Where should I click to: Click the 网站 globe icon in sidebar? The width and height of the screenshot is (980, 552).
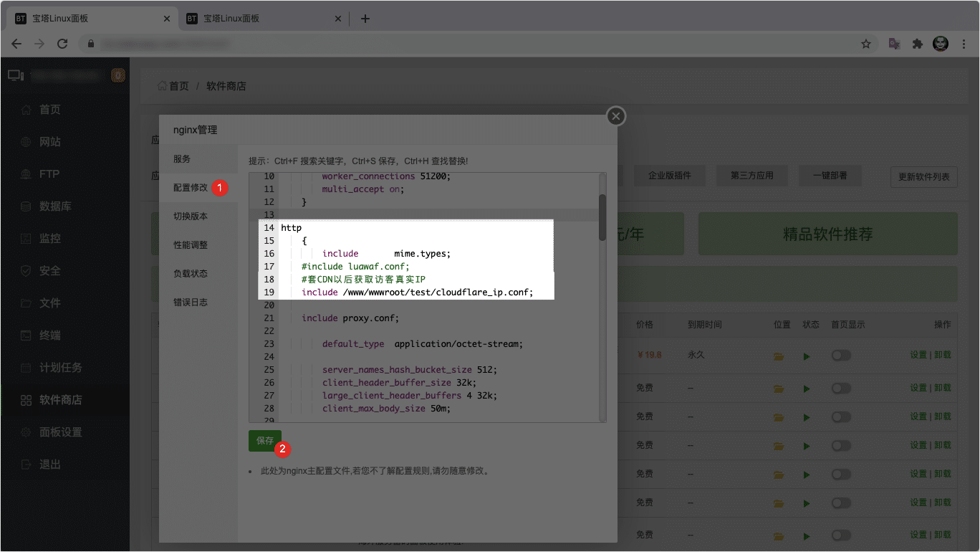pos(26,142)
